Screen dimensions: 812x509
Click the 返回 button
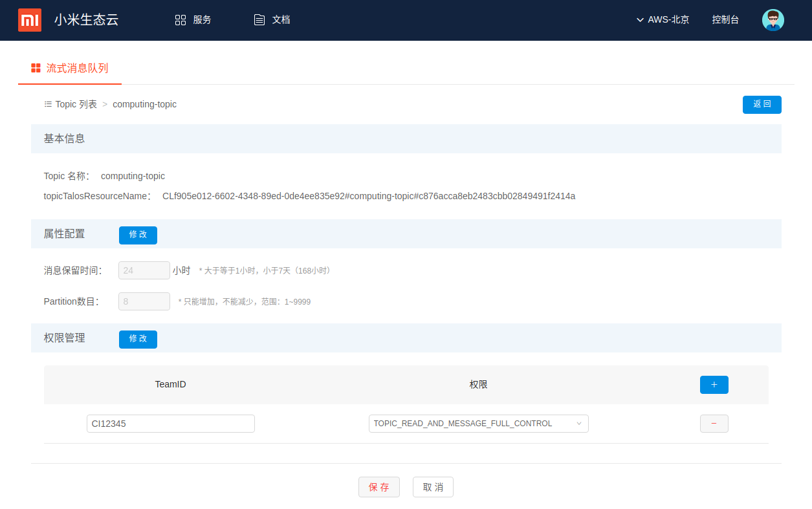pos(762,105)
